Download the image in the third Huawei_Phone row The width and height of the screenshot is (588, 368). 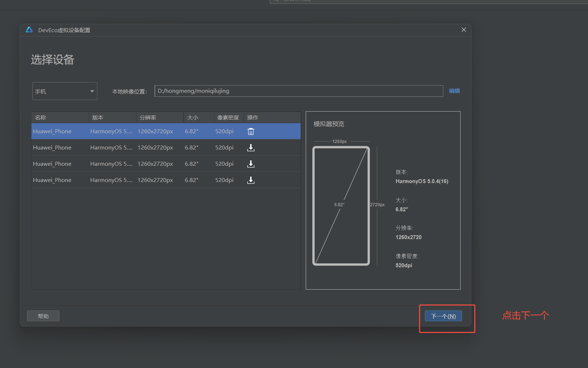(x=251, y=164)
